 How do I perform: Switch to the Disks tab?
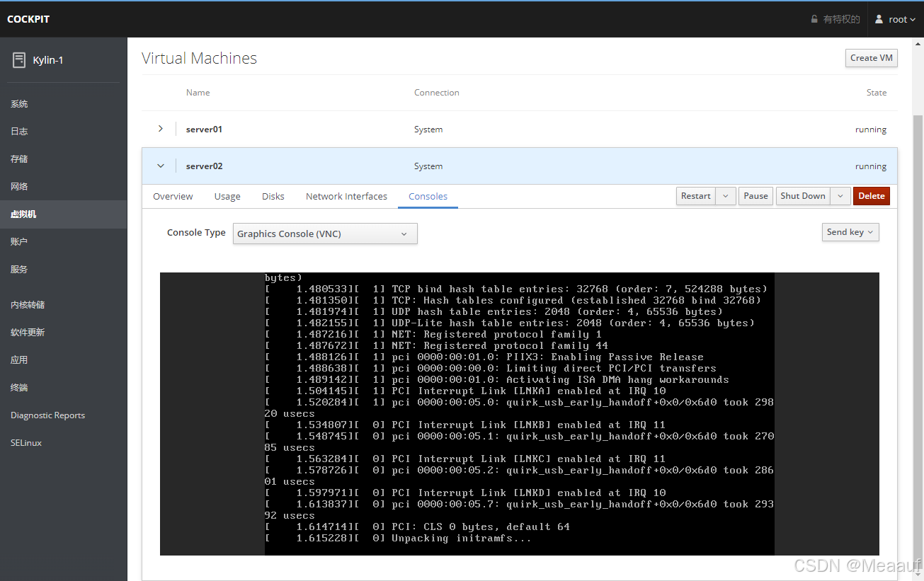(x=273, y=196)
